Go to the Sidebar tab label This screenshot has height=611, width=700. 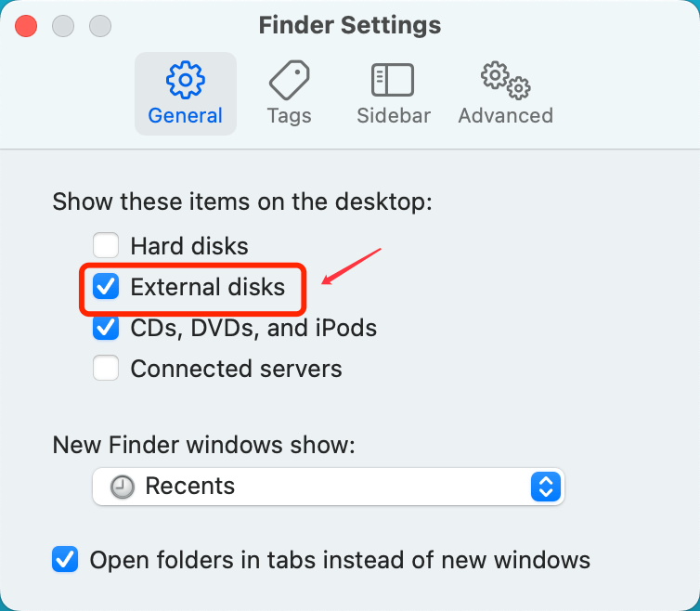tap(394, 116)
